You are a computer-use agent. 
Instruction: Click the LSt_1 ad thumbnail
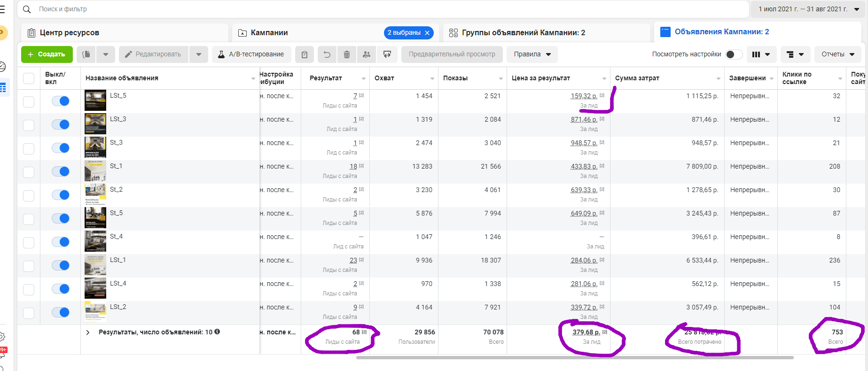coord(95,264)
